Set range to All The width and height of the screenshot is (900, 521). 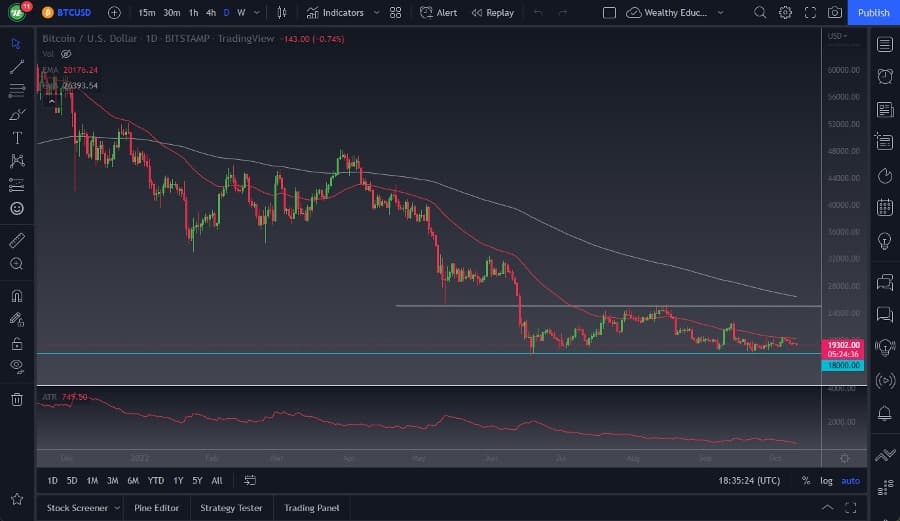pyautogui.click(x=217, y=481)
